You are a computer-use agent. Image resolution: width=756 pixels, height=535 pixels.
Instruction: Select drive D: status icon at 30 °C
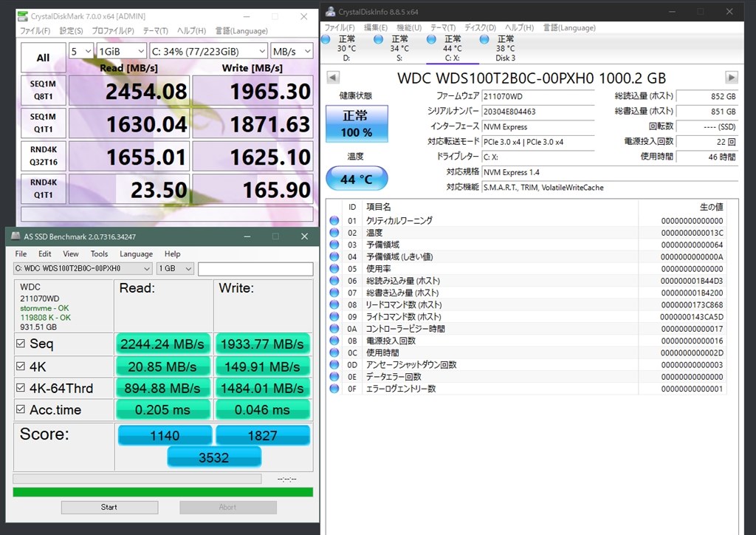point(326,40)
